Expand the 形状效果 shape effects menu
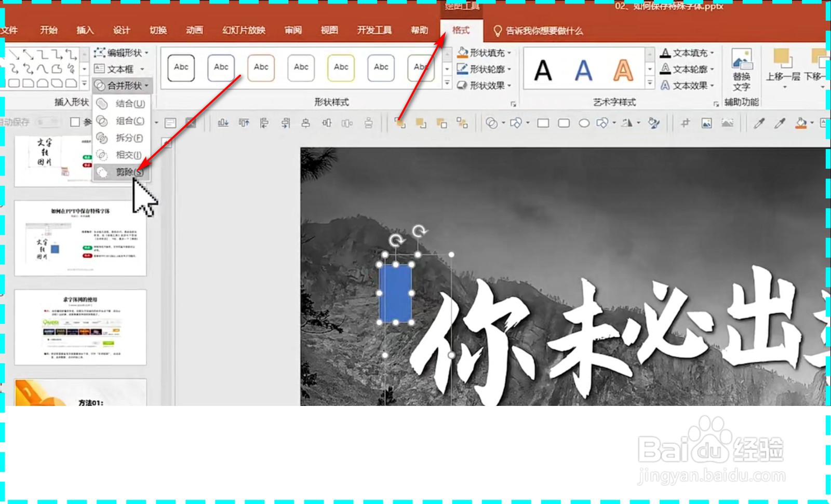The height and width of the screenshot is (504, 831). pyautogui.click(x=484, y=85)
